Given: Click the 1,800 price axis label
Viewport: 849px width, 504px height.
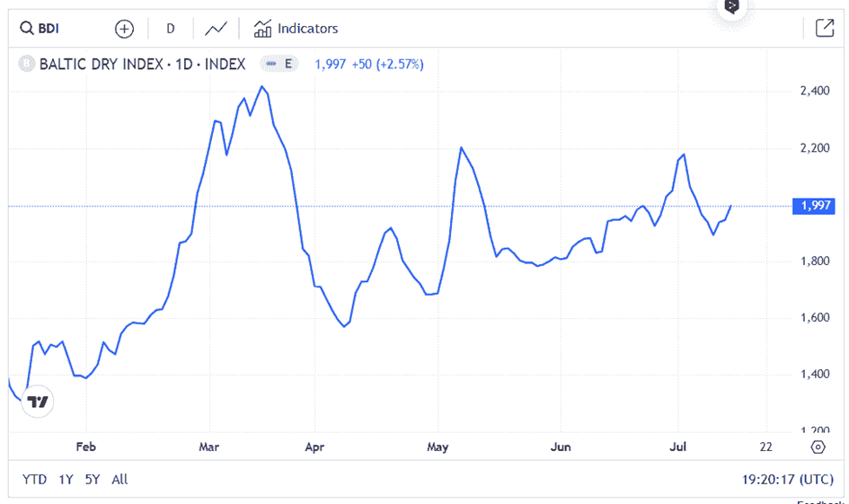Looking at the screenshot, I should (x=814, y=261).
